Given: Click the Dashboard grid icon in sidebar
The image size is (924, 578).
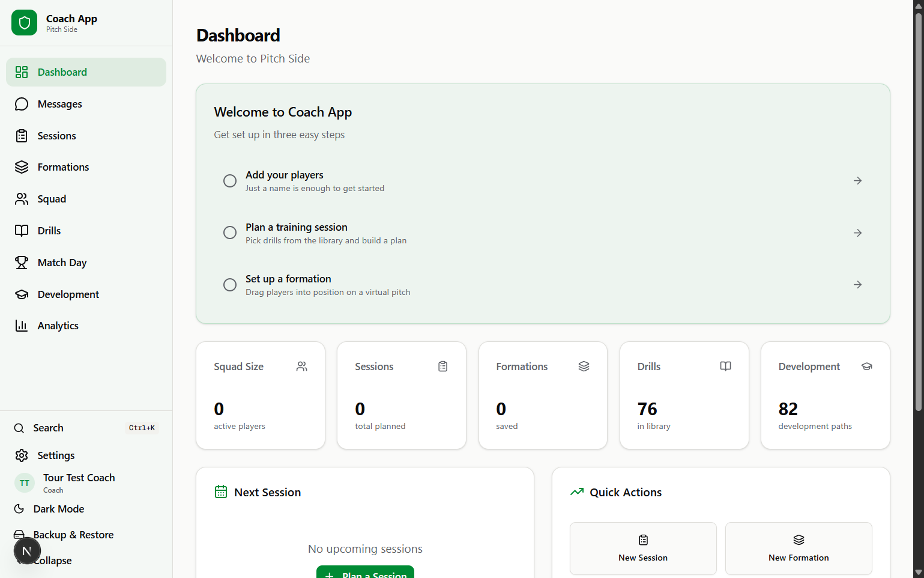Looking at the screenshot, I should click(x=22, y=72).
